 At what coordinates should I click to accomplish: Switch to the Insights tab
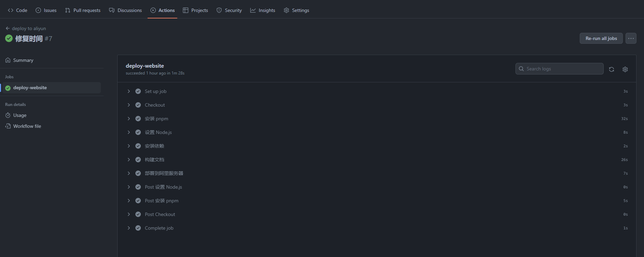263,10
